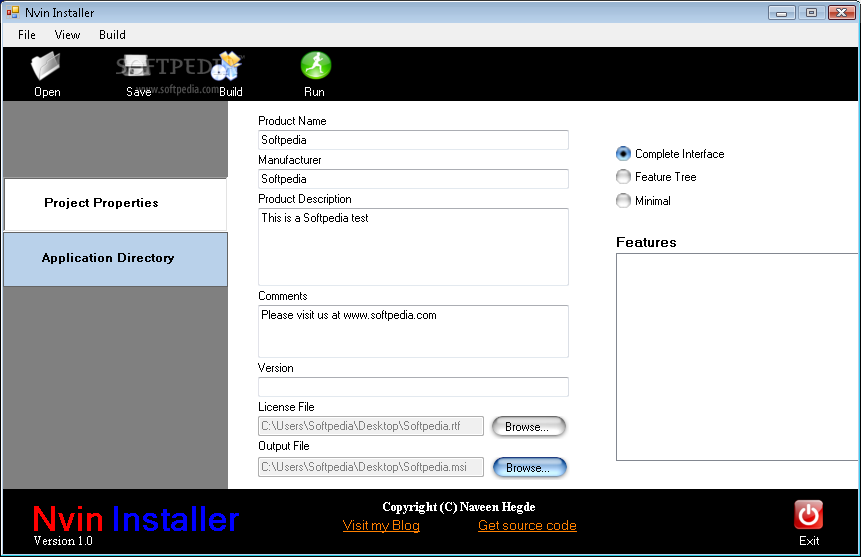The image size is (861, 557).
Task: Minimize the Nvin Installer window
Action: point(781,12)
